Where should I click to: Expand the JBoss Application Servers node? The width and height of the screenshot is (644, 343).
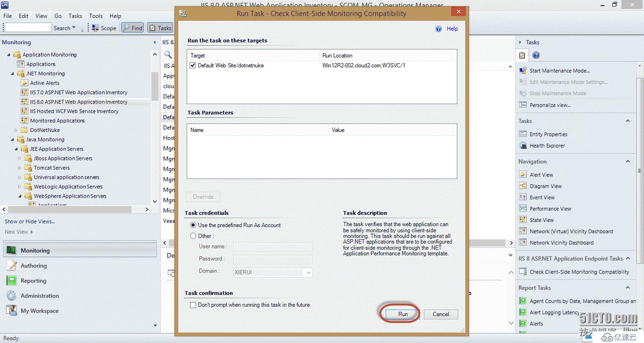[20, 158]
